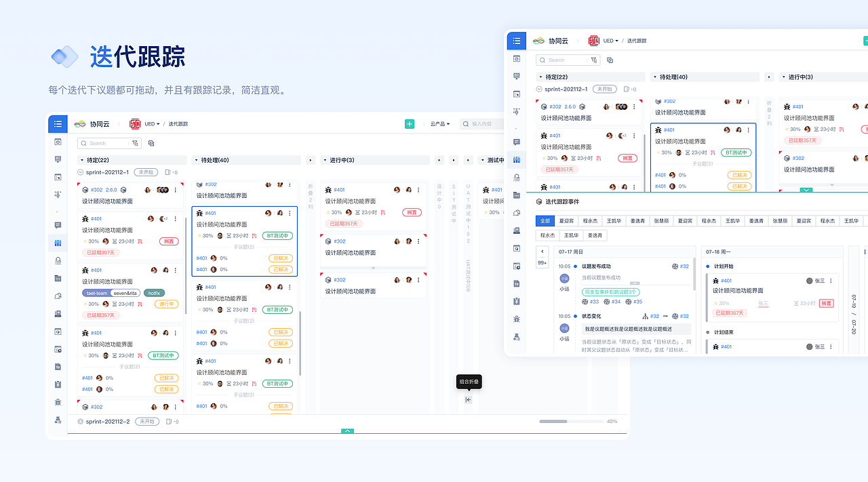Collapse the 待处理(40) column in front window
The width and height of the screenshot is (868, 482).
pos(655,77)
